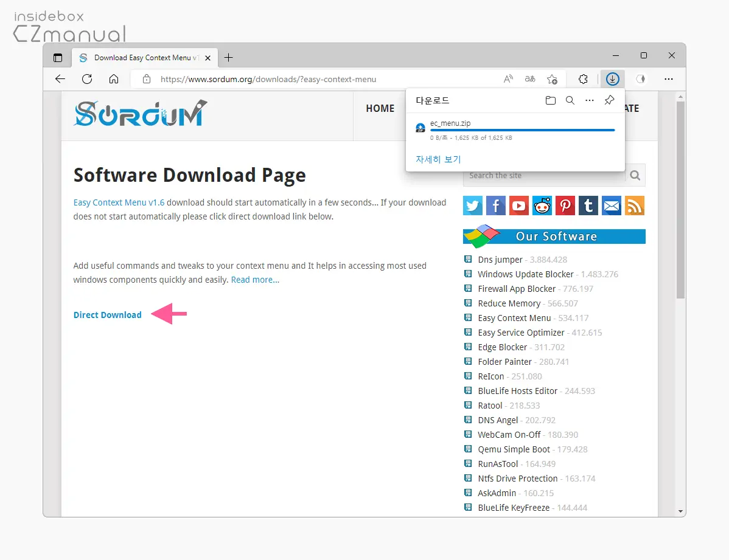729x560 pixels.
Task: Open the Sordum Twitter icon
Action: [473, 206]
